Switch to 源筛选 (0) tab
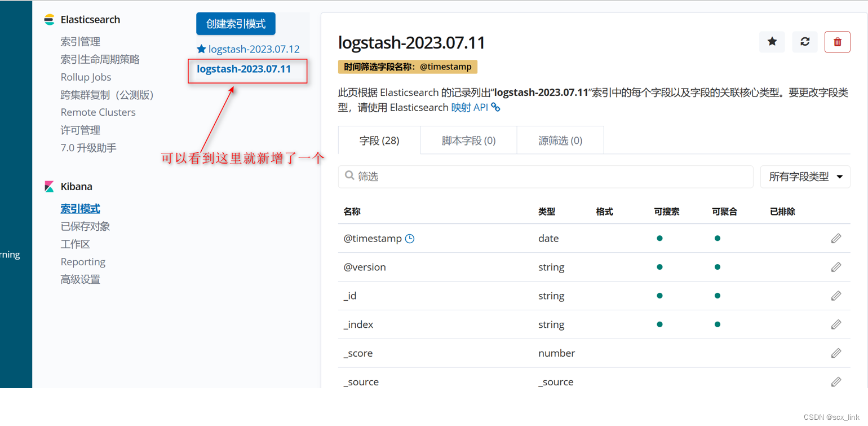This screenshot has height=426, width=868. [x=560, y=140]
